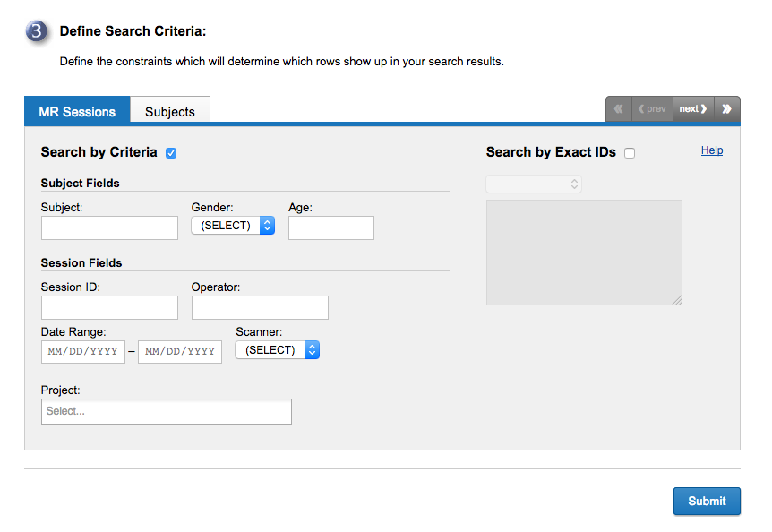
Task: Open the Gender dropdown
Action: [233, 226]
